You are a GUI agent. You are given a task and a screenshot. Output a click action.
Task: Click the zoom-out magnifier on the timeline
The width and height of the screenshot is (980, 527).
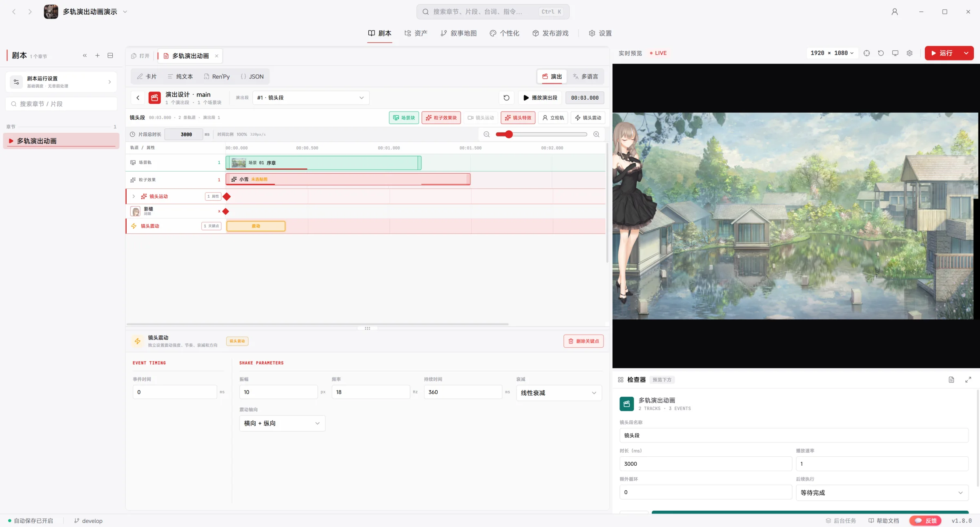click(486, 134)
